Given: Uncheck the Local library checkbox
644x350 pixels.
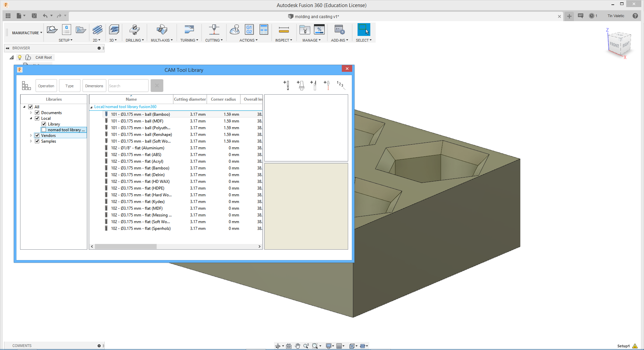Looking at the screenshot, I should 37,118.
